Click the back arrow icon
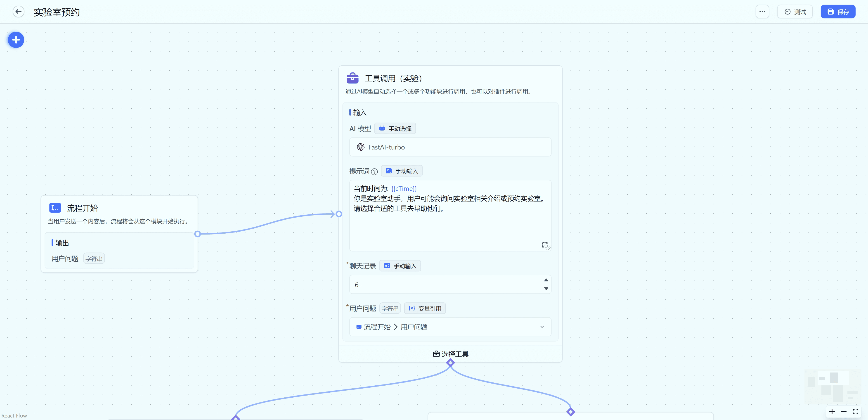Image resolution: width=868 pixels, height=420 pixels. (x=19, y=12)
